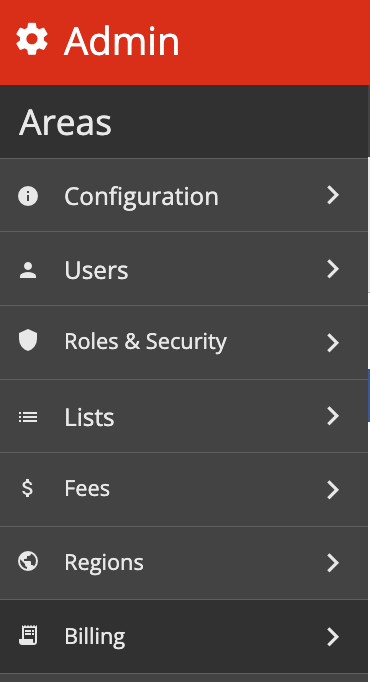Click the Admin header title

point(122,41)
